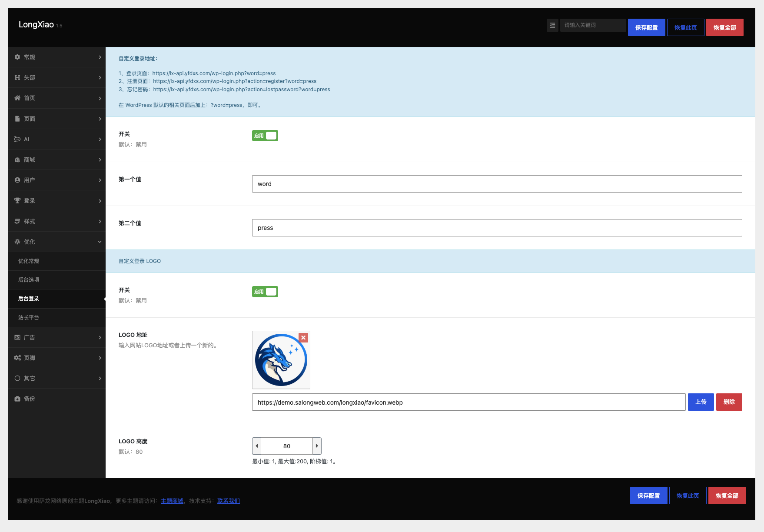This screenshot has width=764, height=532.
Task: Expand the 商城 section chevron
Action: pos(100,160)
